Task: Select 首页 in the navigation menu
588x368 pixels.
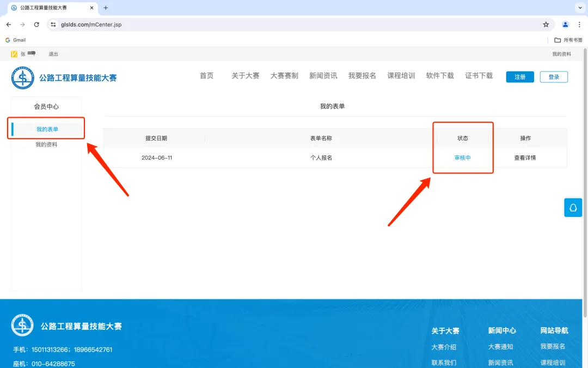Action: (207, 76)
